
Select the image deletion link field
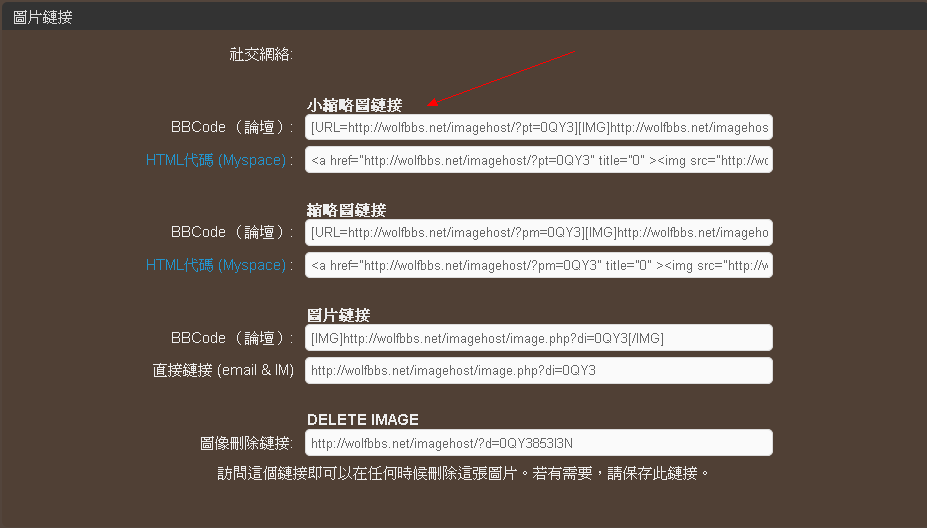(539, 442)
